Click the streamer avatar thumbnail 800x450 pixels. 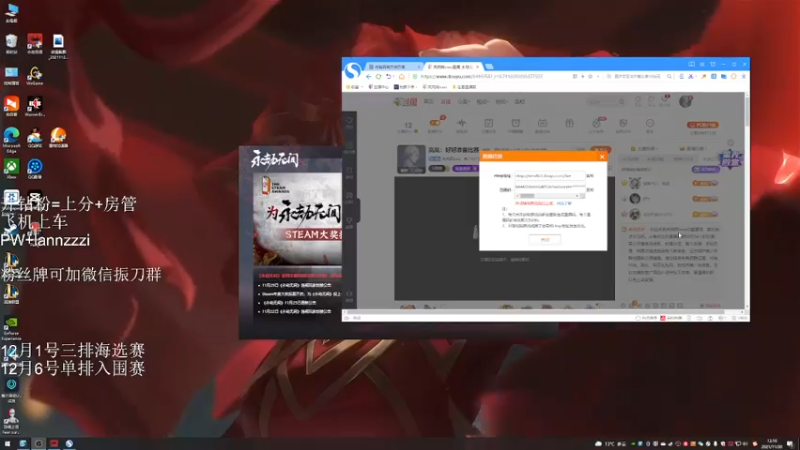[x=411, y=159]
